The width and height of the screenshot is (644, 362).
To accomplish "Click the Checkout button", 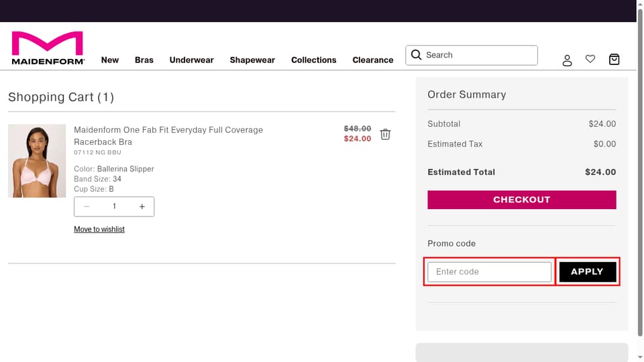I will click(522, 200).
